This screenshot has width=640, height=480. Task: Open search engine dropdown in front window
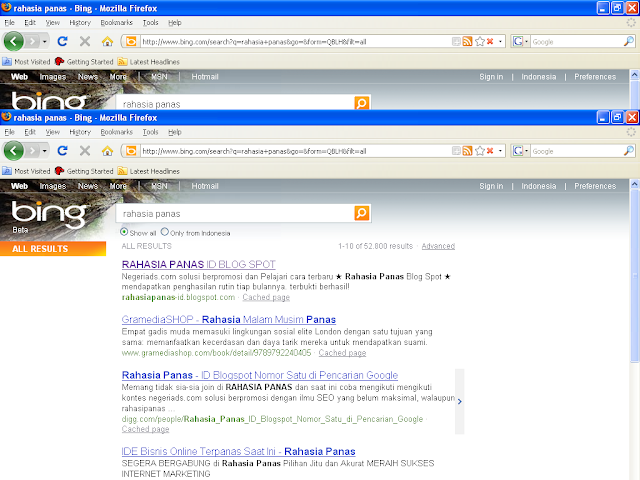(x=527, y=151)
